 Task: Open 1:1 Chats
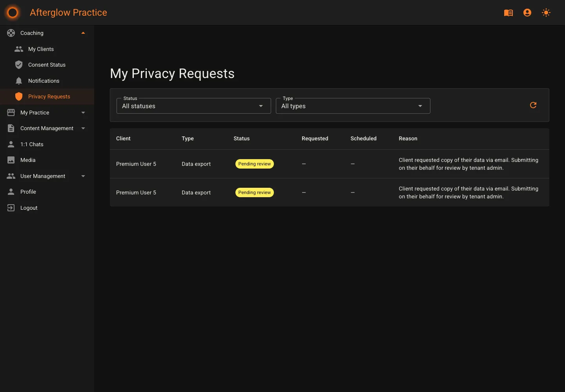click(47, 144)
